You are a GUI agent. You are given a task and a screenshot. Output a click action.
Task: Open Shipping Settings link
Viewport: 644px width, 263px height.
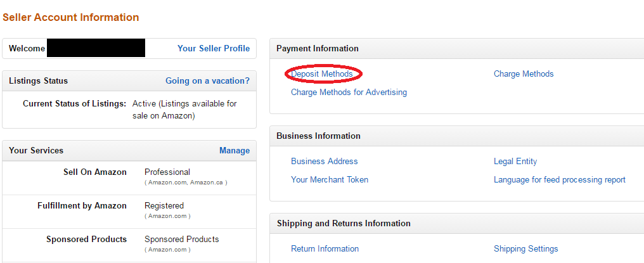coord(525,248)
